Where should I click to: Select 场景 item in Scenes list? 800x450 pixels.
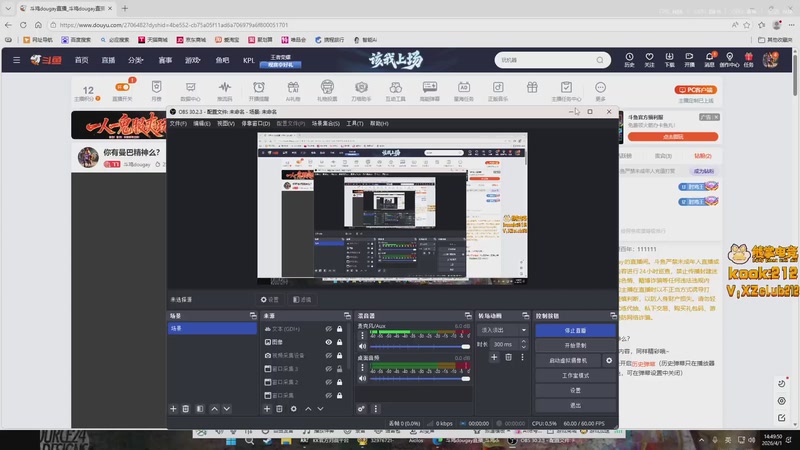tap(212, 329)
